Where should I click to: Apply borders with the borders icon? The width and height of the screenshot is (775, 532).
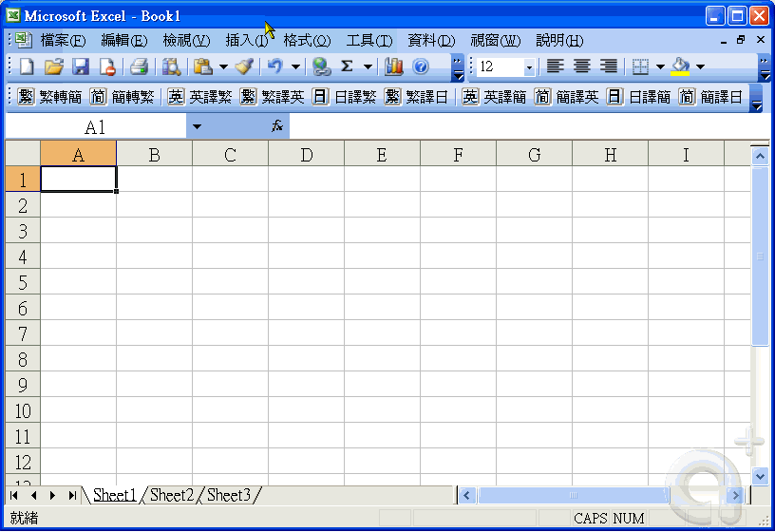[x=640, y=66]
